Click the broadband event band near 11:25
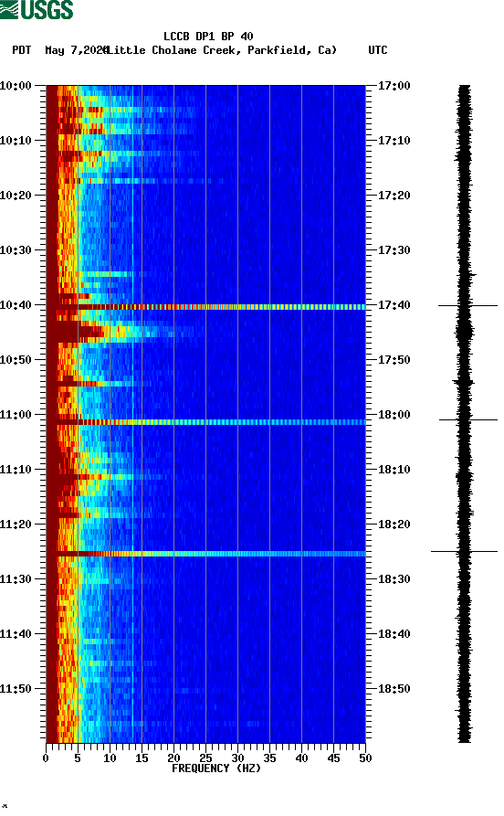Image resolution: width=504 pixels, height=816 pixels. pos(206,554)
